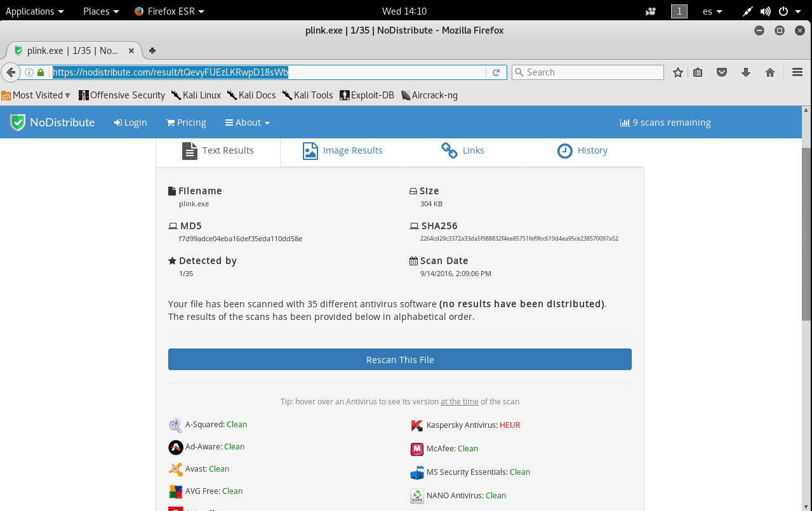The image size is (812, 511).
Task: Open the Kali Tools bookmark
Action: click(x=308, y=95)
